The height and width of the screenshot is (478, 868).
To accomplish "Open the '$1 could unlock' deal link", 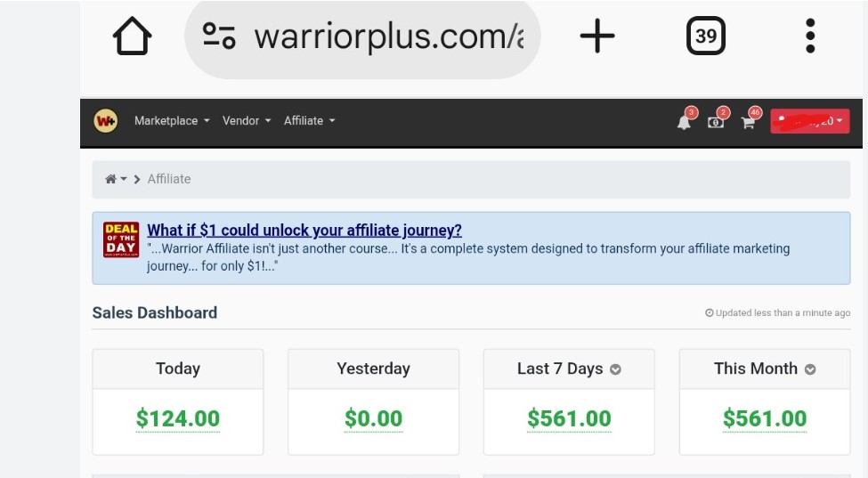I will (x=304, y=231).
